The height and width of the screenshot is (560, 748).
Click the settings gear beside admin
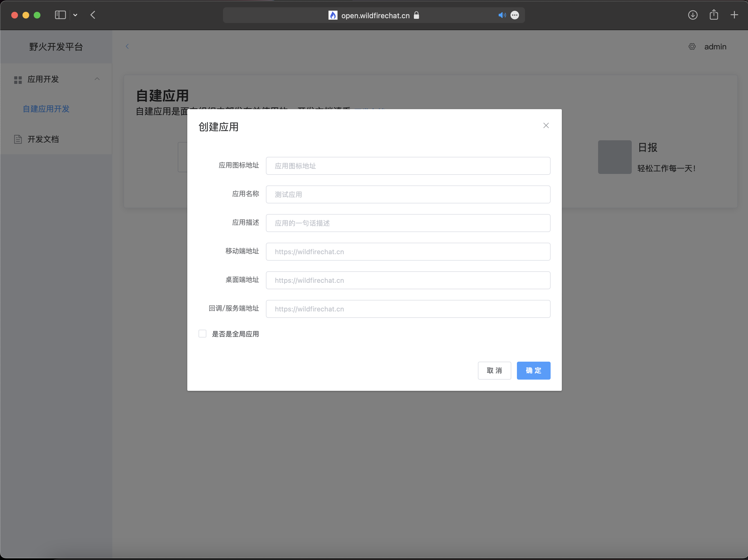pos(692,47)
